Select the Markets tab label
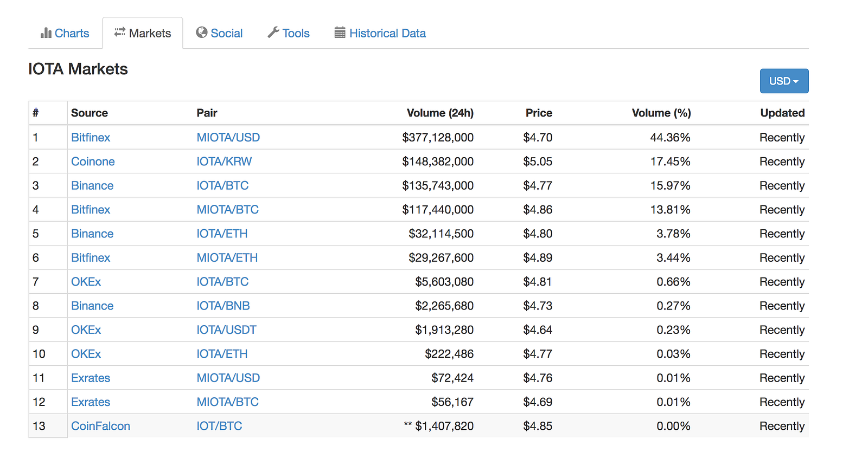868x452 pixels. [150, 33]
